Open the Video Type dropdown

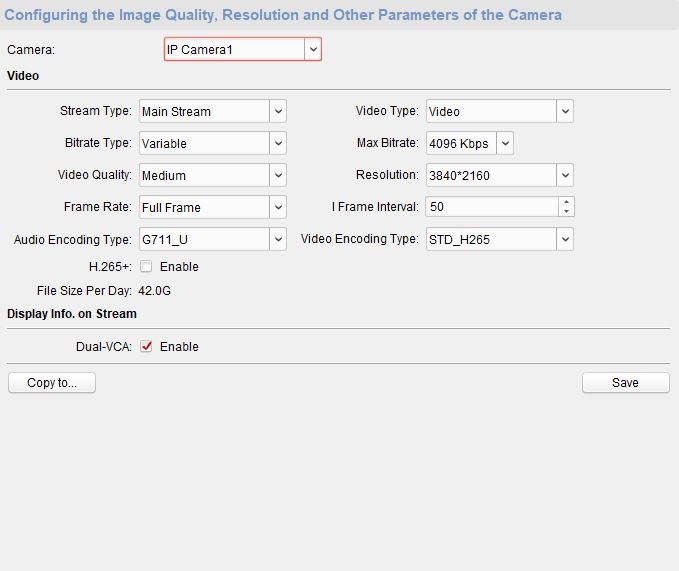click(x=565, y=111)
